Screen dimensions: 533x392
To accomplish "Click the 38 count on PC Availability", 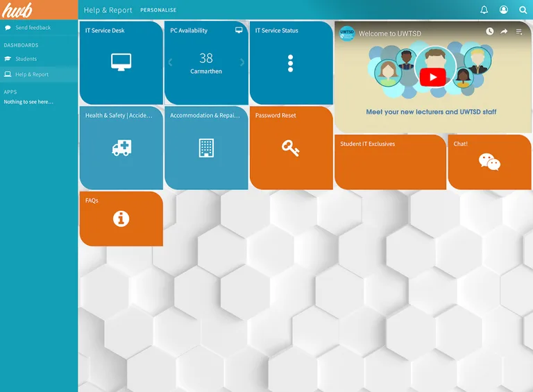I will coord(206,58).
